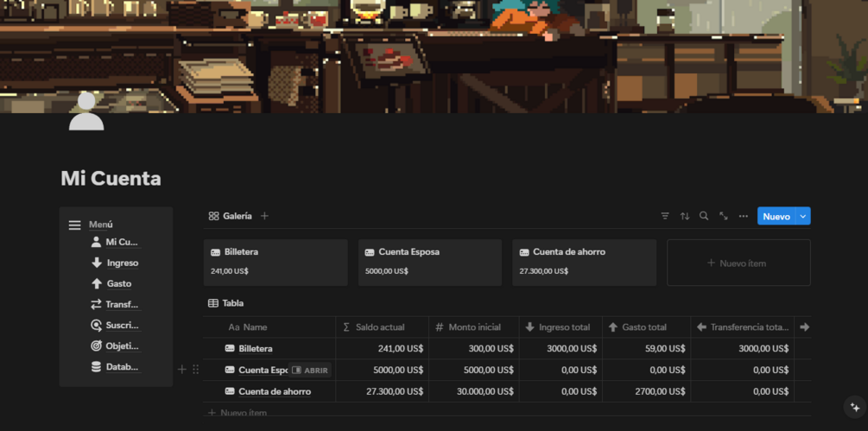The width and height of the screenshot is (868, 431).
Task: Click the card icon of Cuenta de ahorro card
Action: pos(524,252)
